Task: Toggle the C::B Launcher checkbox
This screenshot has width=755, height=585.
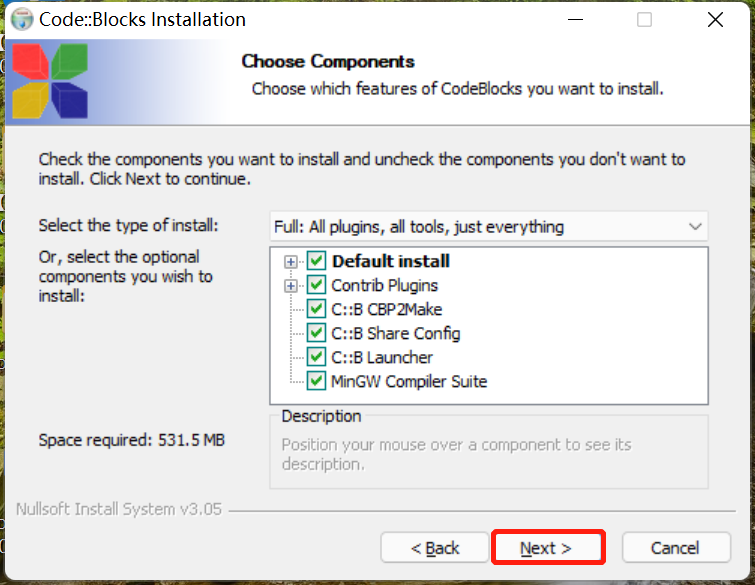Action: [x=317, y=357]
